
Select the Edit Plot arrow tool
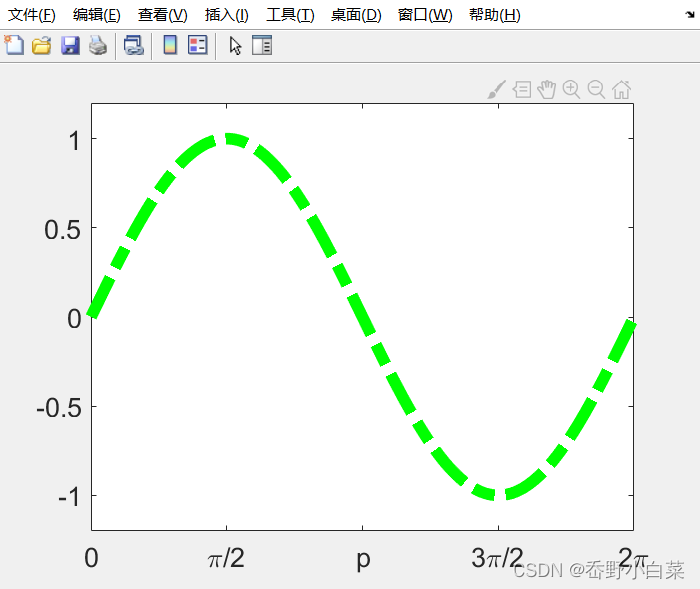(235, 46)
